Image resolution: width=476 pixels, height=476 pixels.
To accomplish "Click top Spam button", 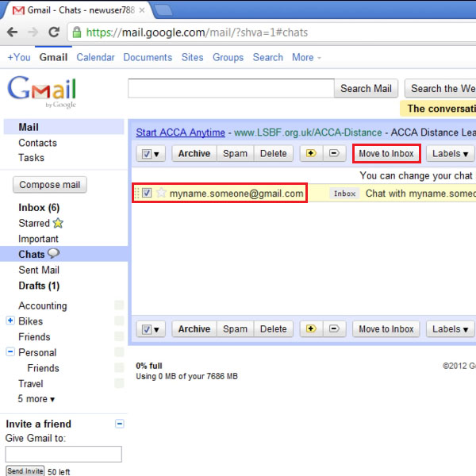I will pos(236,153).
